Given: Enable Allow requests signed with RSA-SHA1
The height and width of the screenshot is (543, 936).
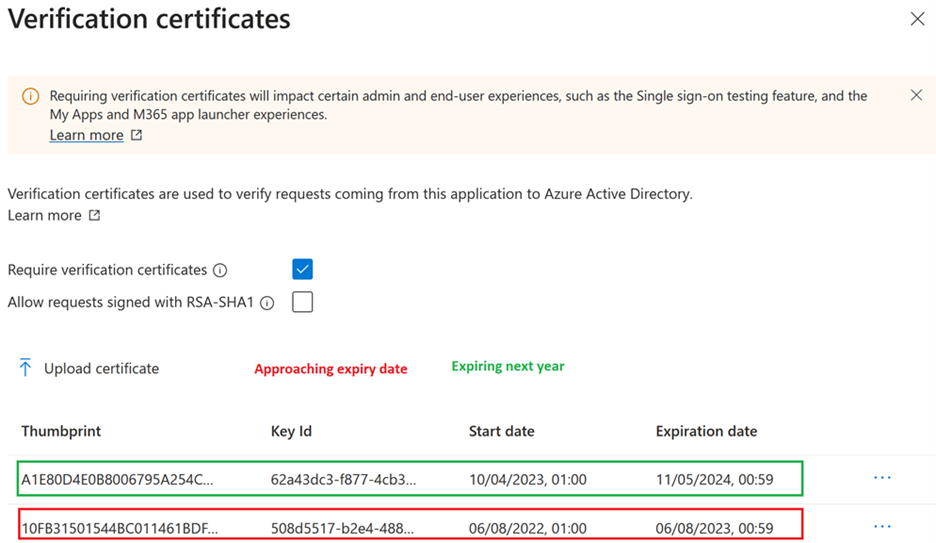Looking at the screenshot, I should click(x=302, y=302).
